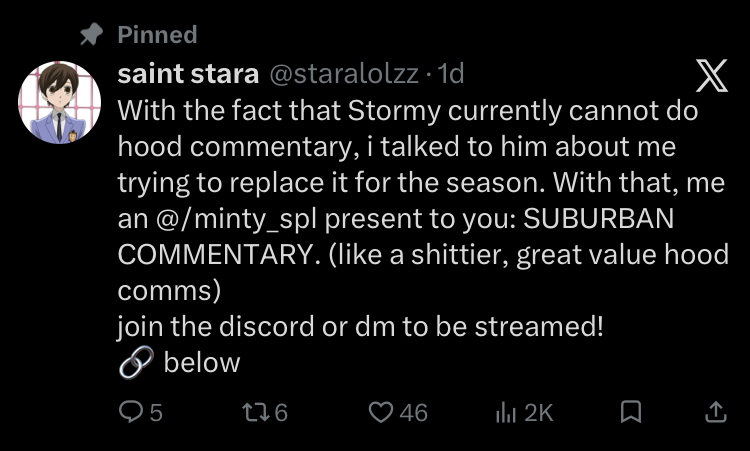This screenshot has height=451, width=750.
Task: Click the reply speech bubble icon
Action: point(133,412)
